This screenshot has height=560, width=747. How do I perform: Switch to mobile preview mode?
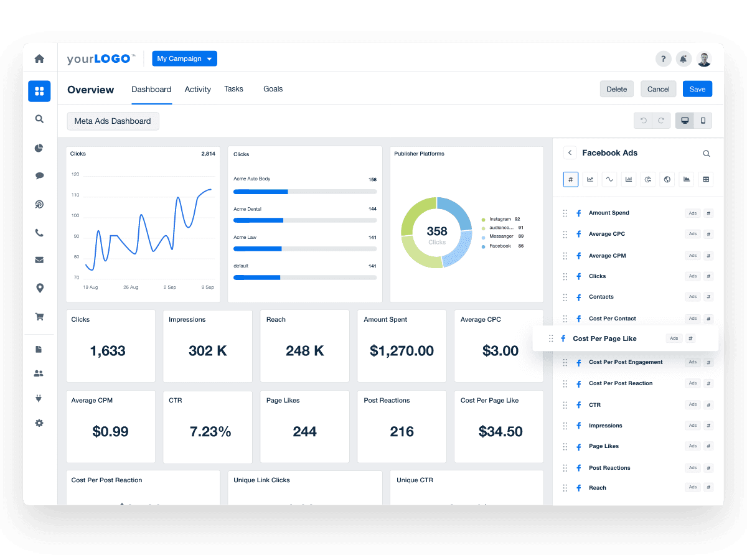click(x=703, y=120)
